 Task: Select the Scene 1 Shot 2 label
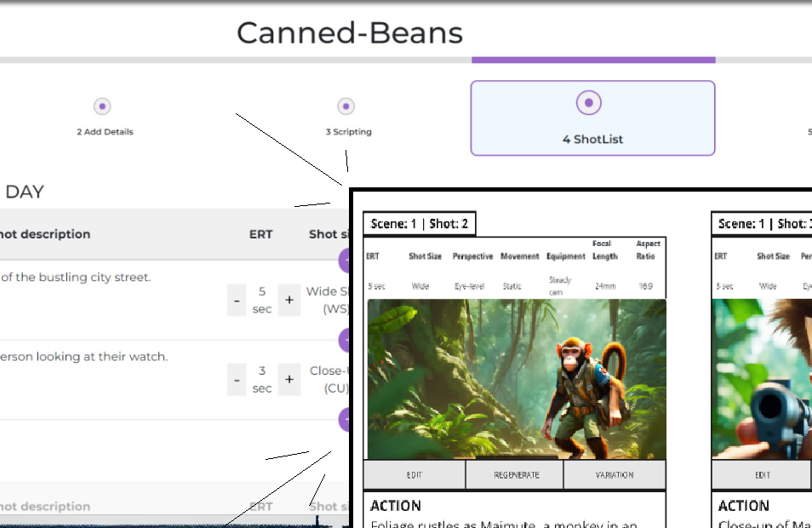point(420,222)
